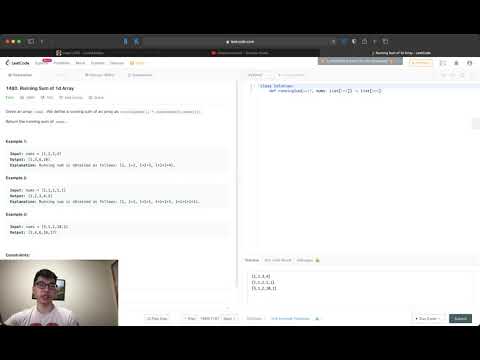The width and height of the screenshot is (480, 360).
Task: Open the notifications bell icon
Action: [456, 63]
